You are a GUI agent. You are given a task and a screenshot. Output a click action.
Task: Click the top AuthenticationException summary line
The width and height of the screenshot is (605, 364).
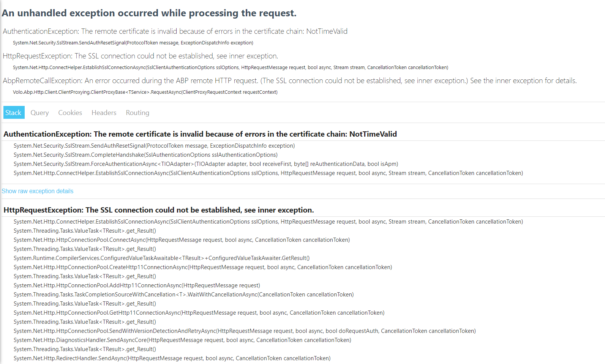(x=175, y=31)
